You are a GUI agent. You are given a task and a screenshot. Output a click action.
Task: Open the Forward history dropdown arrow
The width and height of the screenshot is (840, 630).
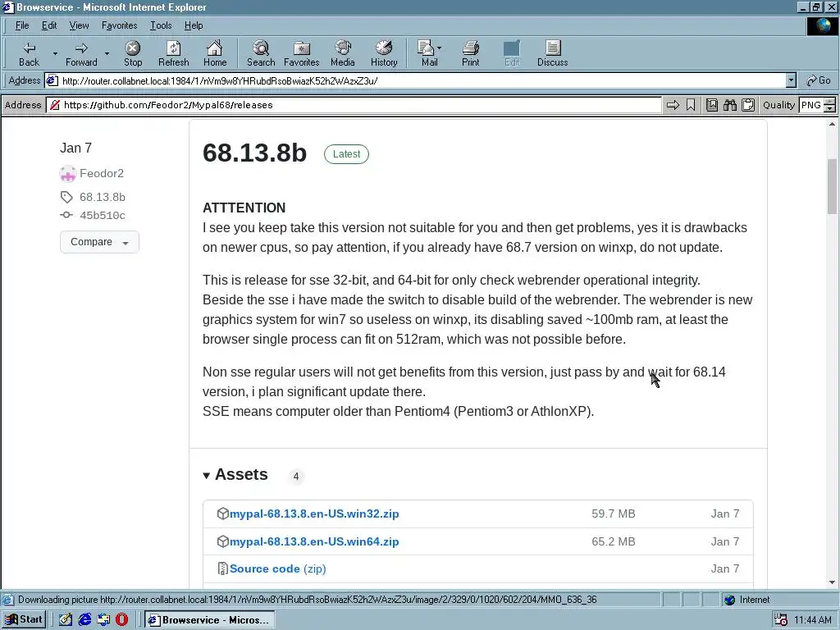107,53
